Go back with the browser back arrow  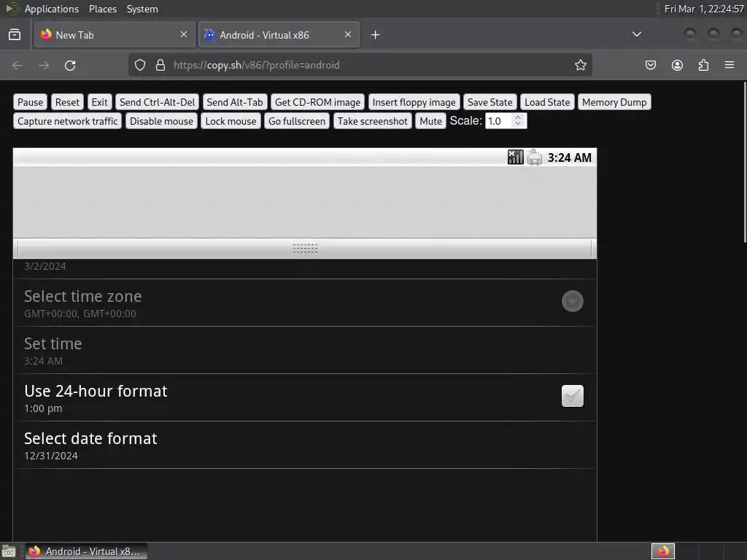point(18,65)
